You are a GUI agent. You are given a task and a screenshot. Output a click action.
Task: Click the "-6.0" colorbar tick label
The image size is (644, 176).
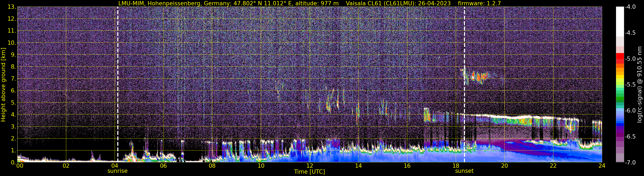[x=630, y=111]
